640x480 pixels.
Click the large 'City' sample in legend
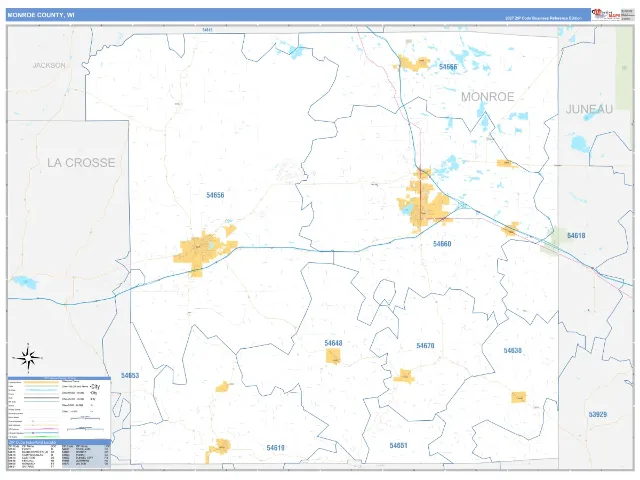(x=96, y=386)
